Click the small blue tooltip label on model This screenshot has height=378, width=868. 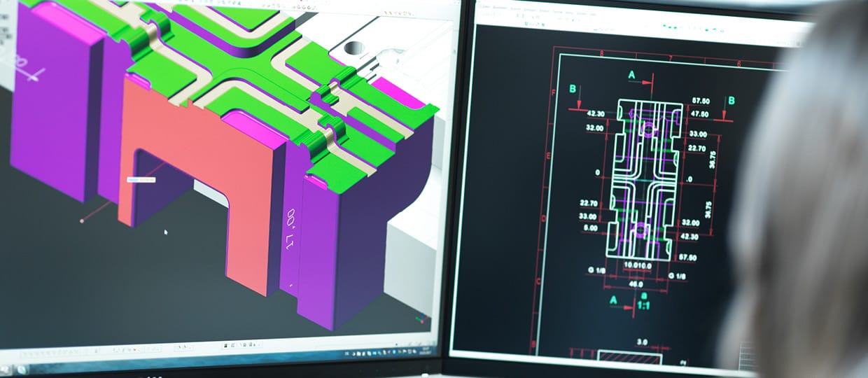(x=141, y=180)
